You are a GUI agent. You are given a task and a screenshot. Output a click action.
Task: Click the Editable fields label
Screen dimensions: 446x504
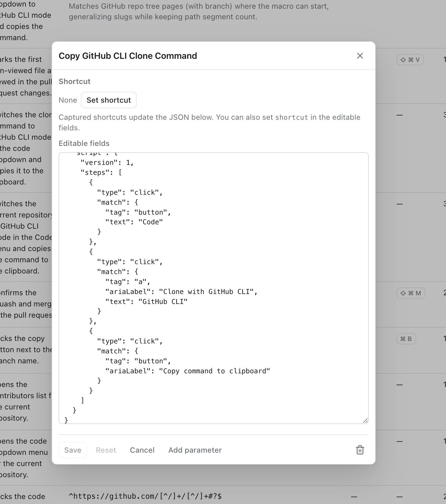[x=84, y=143]
